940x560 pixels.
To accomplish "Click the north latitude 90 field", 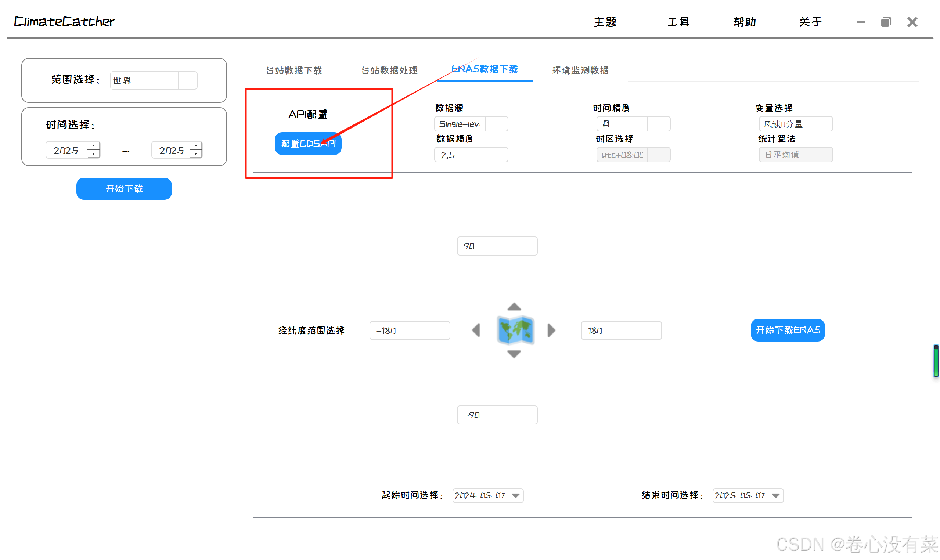I will click(x=497, y=246).
